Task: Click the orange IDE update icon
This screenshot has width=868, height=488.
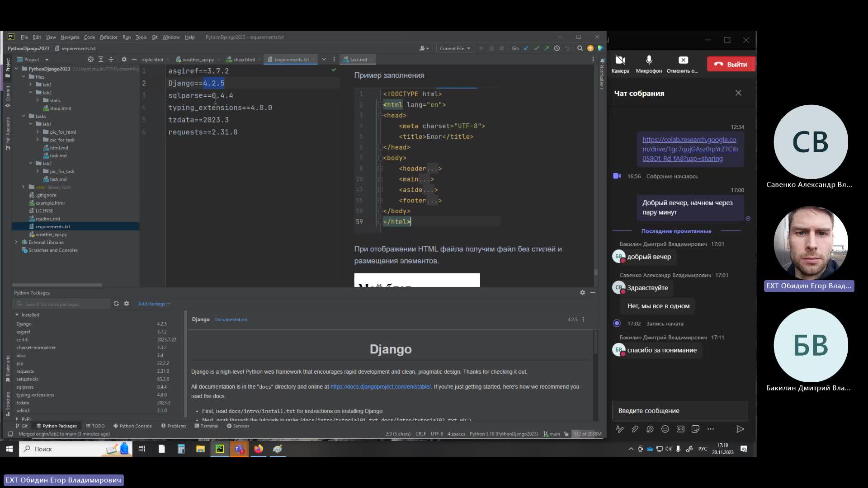Action: point(590,48)
